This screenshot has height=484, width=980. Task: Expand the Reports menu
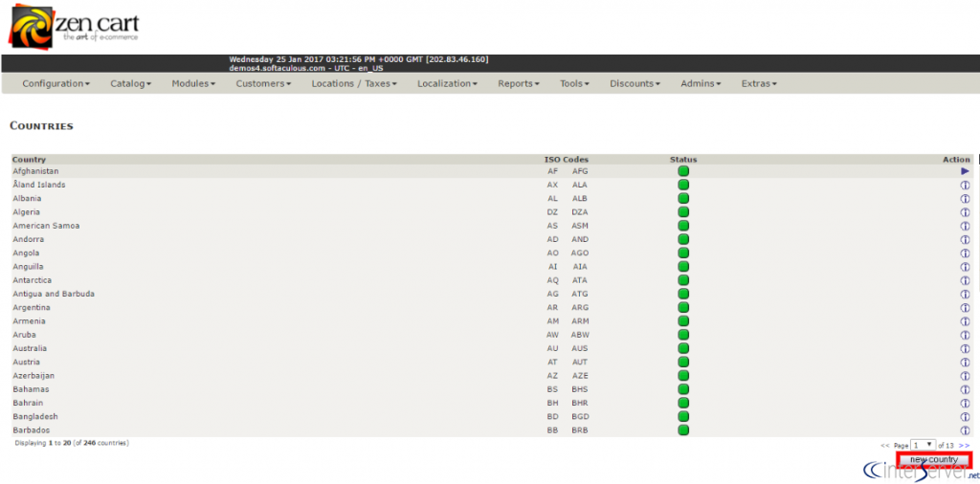click(519, 83)
